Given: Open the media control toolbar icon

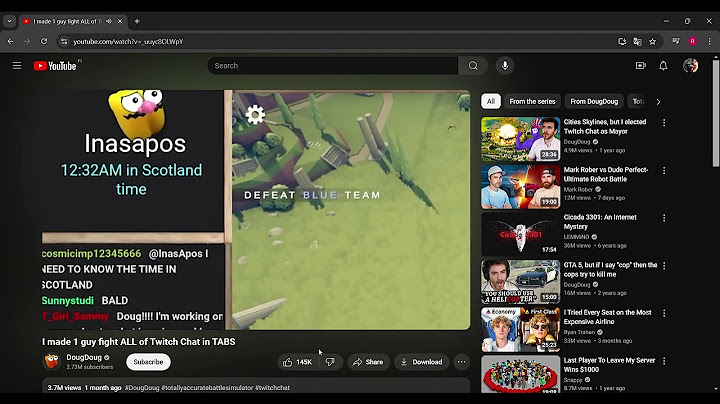Looking at the screenshot, I should coord(675,41).
